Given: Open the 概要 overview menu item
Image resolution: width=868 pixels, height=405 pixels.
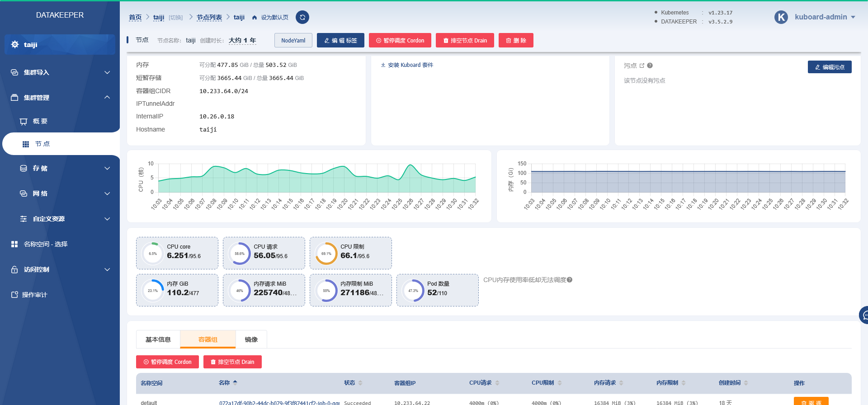Looking at the screenshot, I should (x=40, y=121).
